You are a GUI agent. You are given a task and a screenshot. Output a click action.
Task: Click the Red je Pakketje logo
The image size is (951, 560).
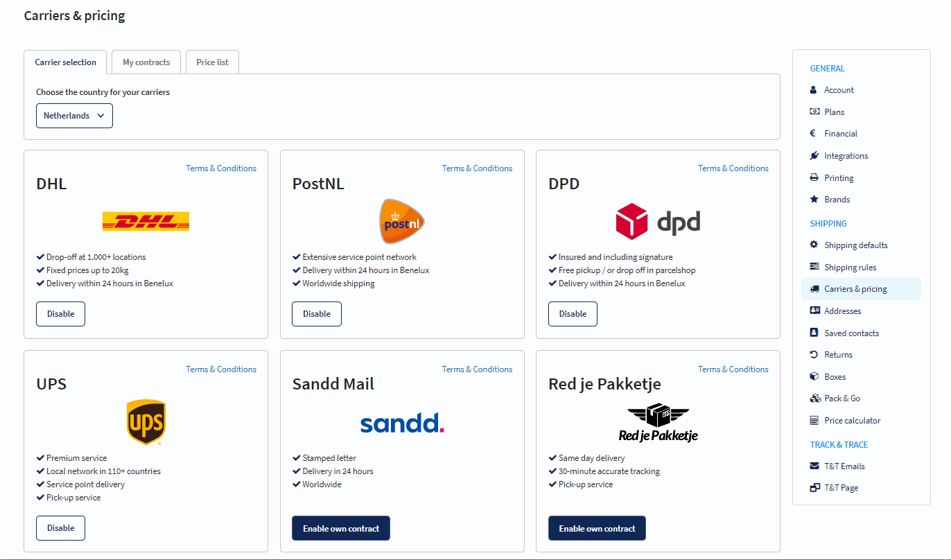point(658,422)
